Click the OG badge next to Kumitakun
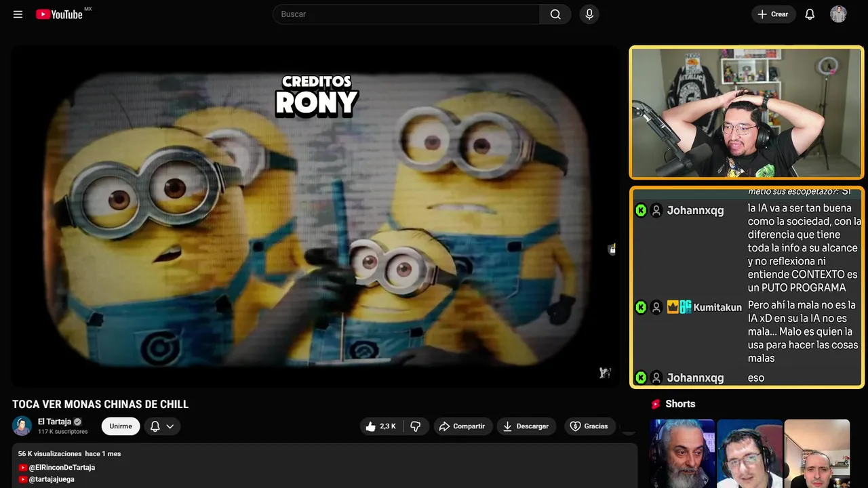 [x=686, y=307]
